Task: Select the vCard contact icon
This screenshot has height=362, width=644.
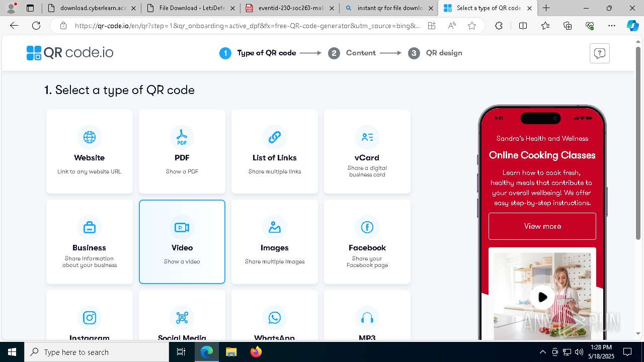Action: coord(367,137)
